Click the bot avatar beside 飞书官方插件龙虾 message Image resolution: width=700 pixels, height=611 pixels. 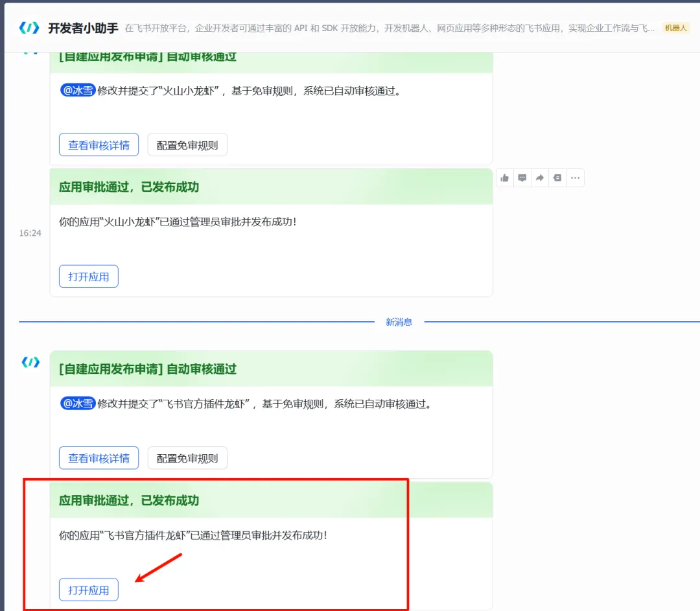pos(31,362)
